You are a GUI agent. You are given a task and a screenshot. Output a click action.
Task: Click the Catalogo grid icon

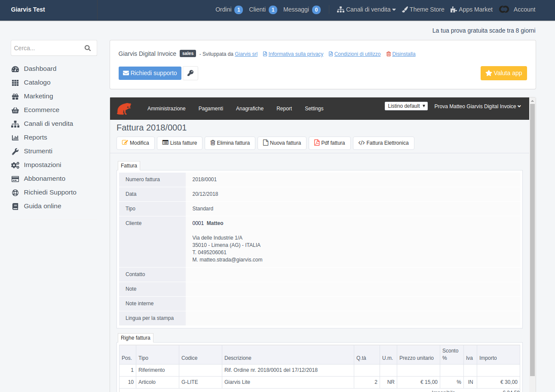[x=15, y=82]
